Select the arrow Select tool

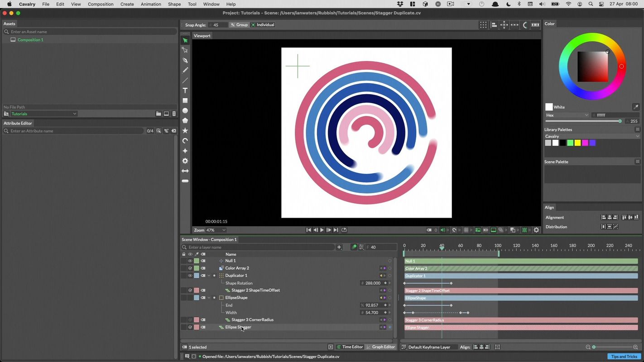tap(185, 40)
